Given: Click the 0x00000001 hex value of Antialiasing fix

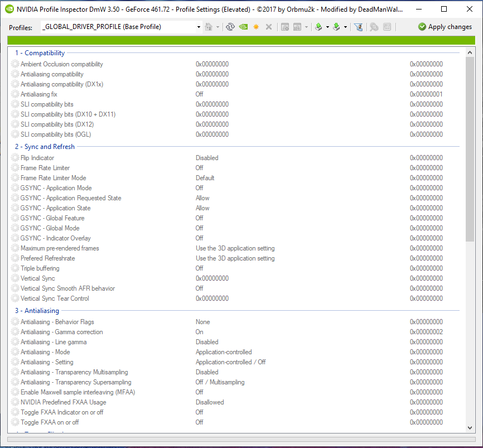Looking at the screenshot, I should [x=426, y=94].
